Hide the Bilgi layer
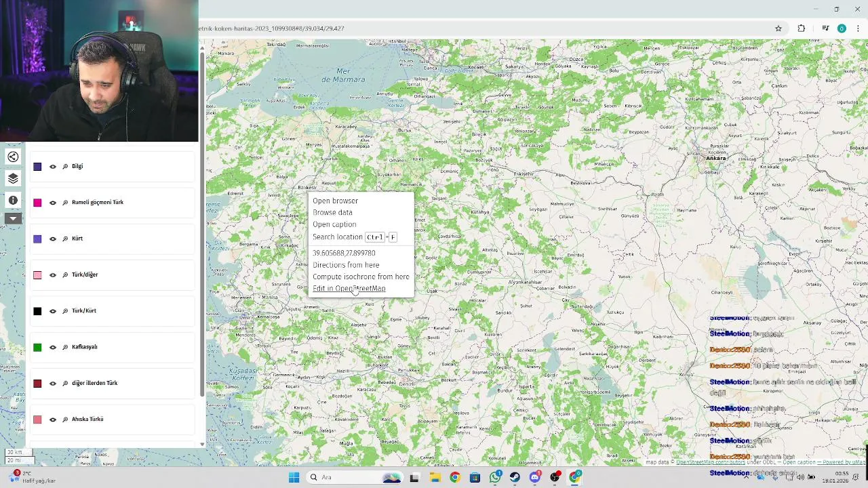The image size is (868, 488). coord(52,166)
